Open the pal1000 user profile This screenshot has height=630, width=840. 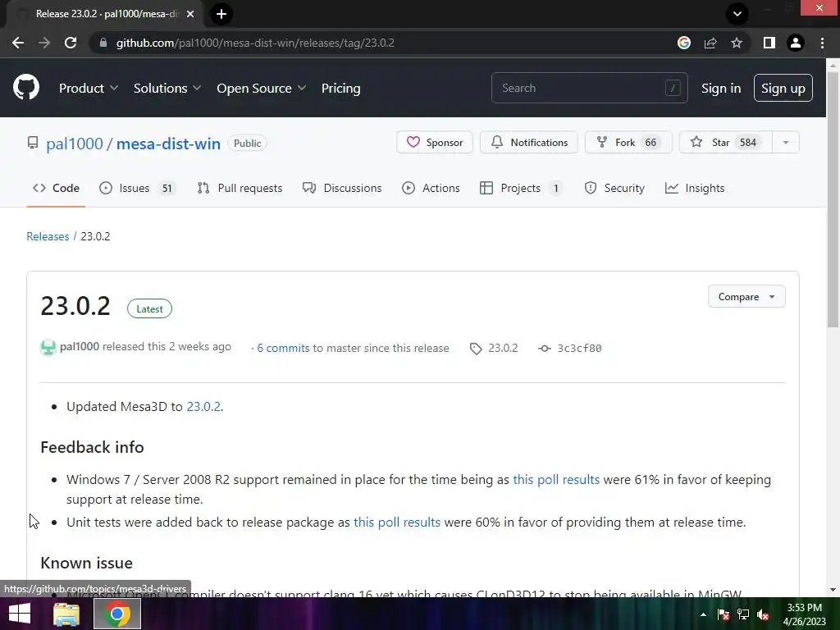tap(75, 144)
